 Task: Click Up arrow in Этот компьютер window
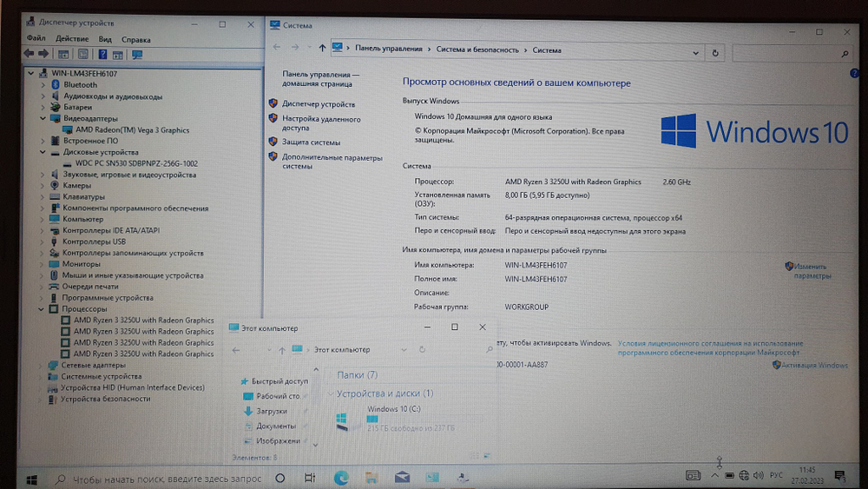[282, 350]
